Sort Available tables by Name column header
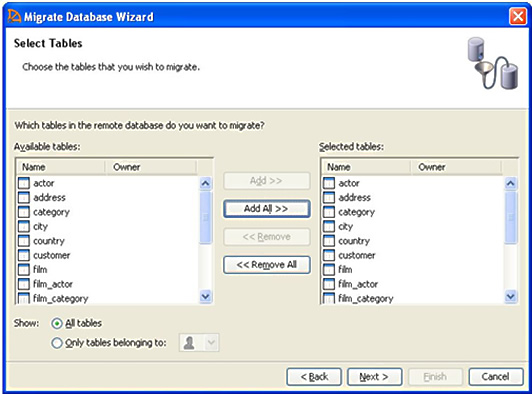This screenshot has height=394, width=532. pos(61,167)
